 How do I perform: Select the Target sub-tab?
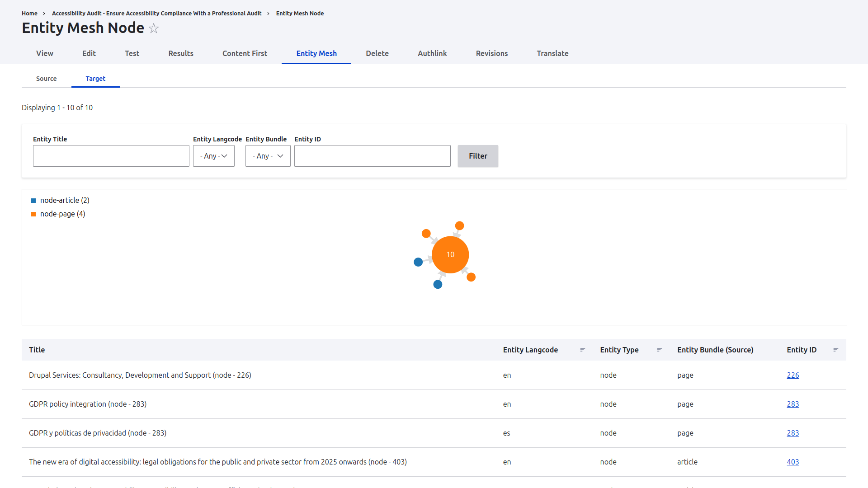pyautogui.click(x=95, y=79)
